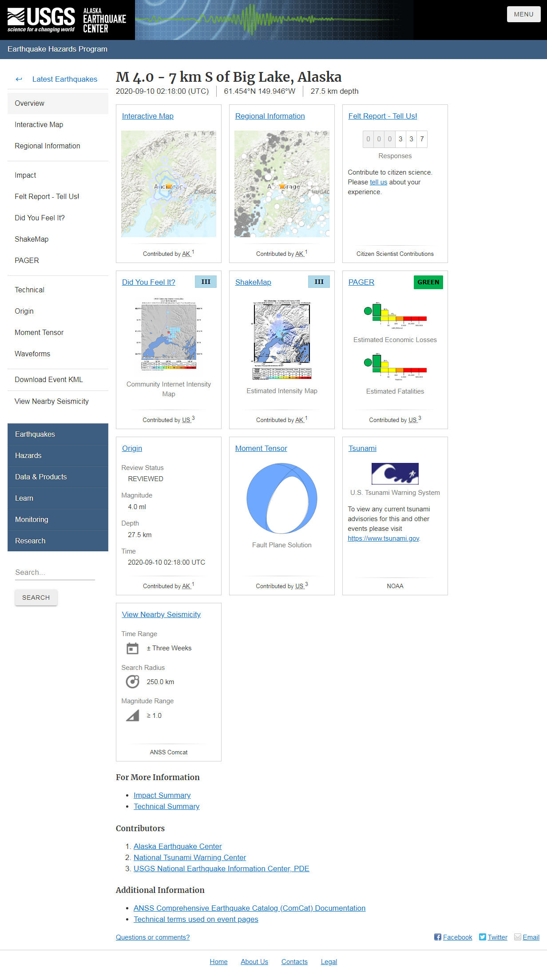Share via the Facebook icon link
This screenshot has width=547, height=980.
[438, 937]
